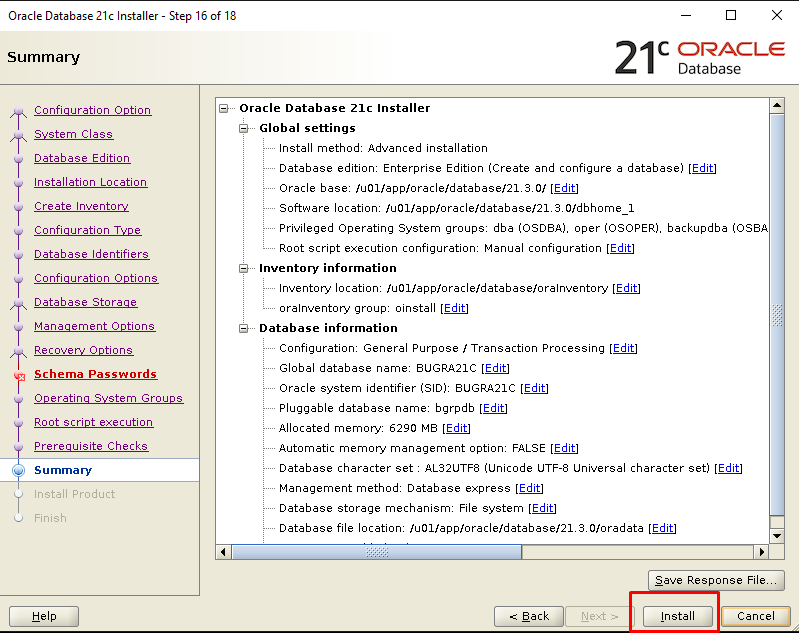
Task: Click the Cancel button
Action: click(x=756, y=616)
